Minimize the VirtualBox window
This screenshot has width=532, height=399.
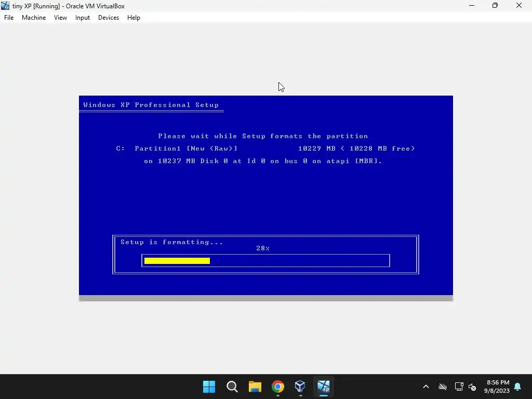pos(472,6)
